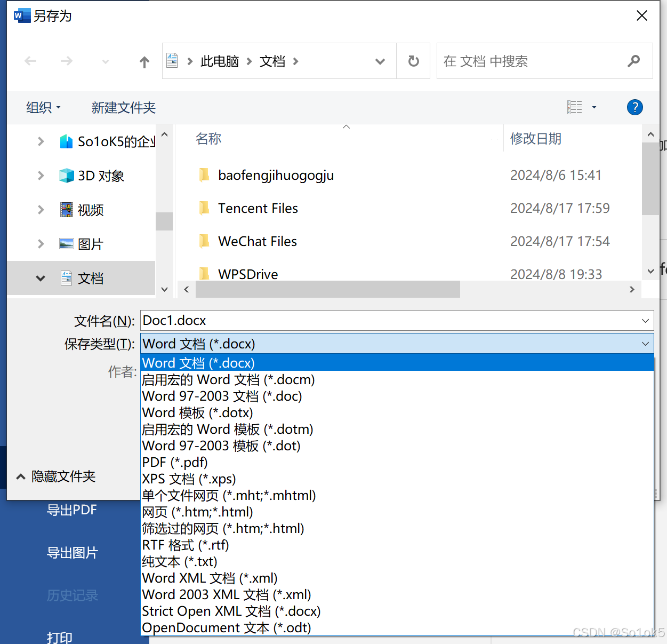
Task: Choose XPS 文档 (*.xps)
Action: [x=397, y=479]
